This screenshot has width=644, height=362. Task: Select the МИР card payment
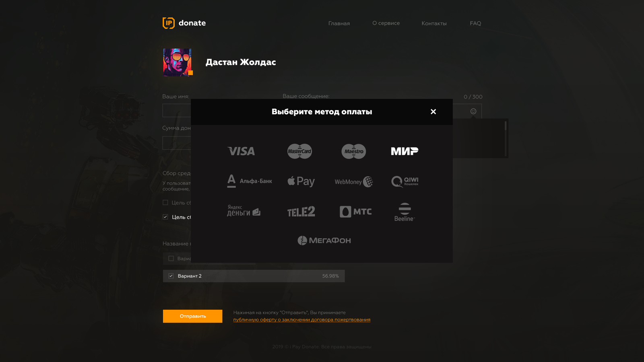coord(405,151)
